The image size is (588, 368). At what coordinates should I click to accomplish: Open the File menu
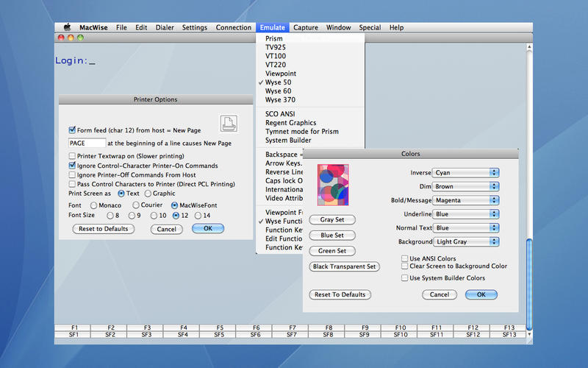coord(121,27)
